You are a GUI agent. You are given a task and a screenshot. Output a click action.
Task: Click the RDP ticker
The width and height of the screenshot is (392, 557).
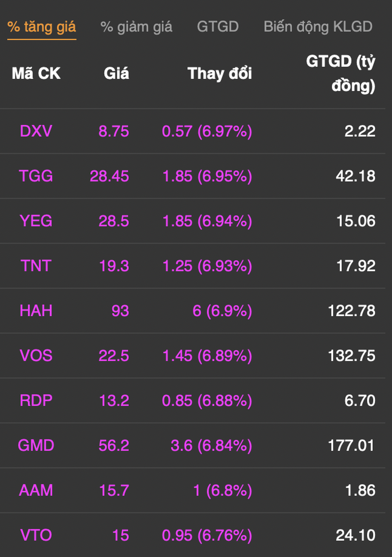[x=36, y=401]
